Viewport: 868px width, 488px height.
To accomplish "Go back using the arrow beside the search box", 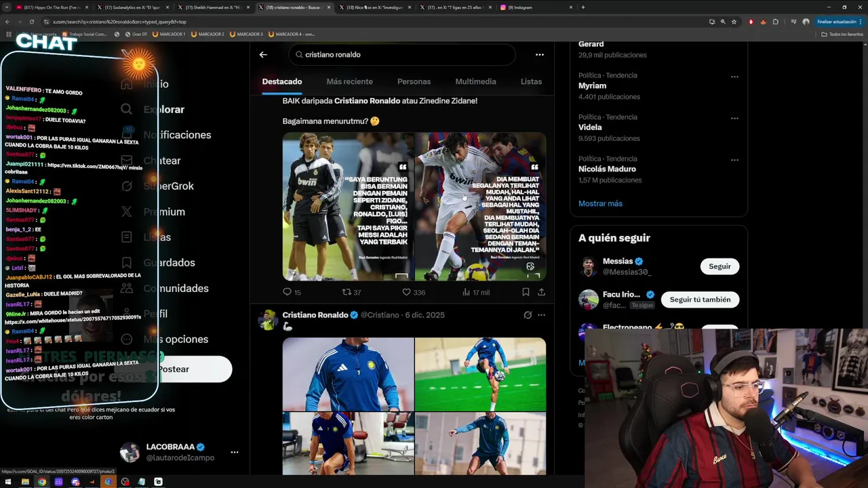I will 263,55.
